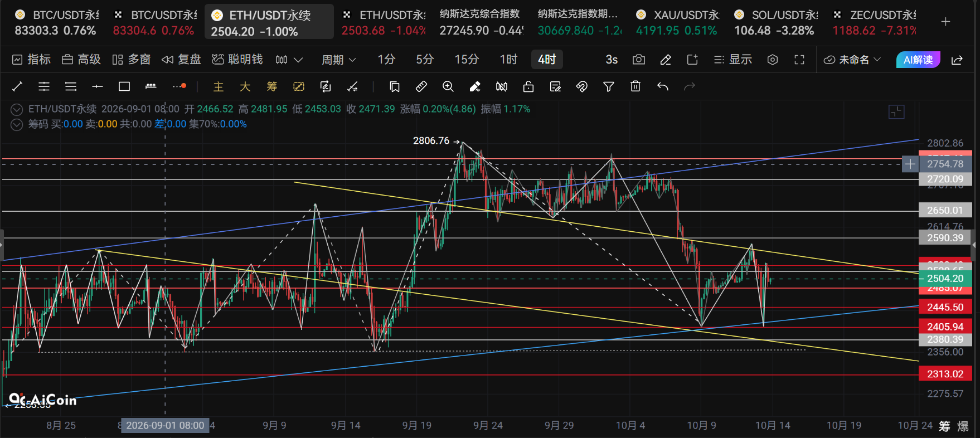
Task: Click the eraser highlighter tool
Action: point(475,86)
